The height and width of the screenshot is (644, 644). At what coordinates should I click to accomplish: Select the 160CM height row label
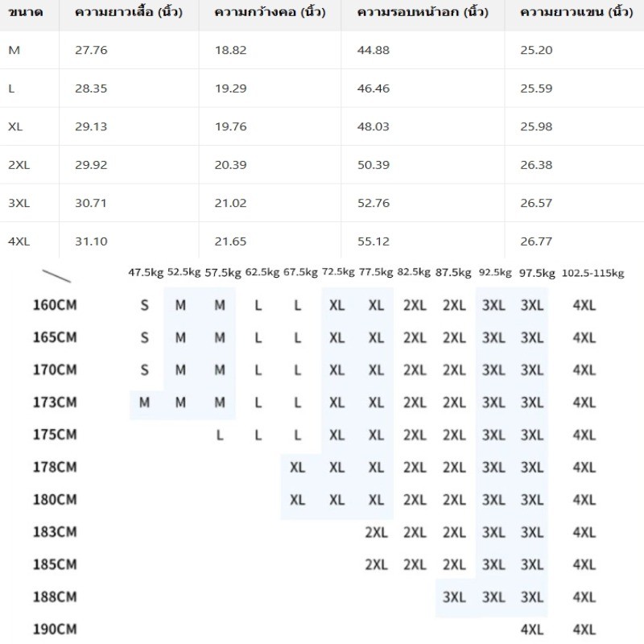coord(55,305)
